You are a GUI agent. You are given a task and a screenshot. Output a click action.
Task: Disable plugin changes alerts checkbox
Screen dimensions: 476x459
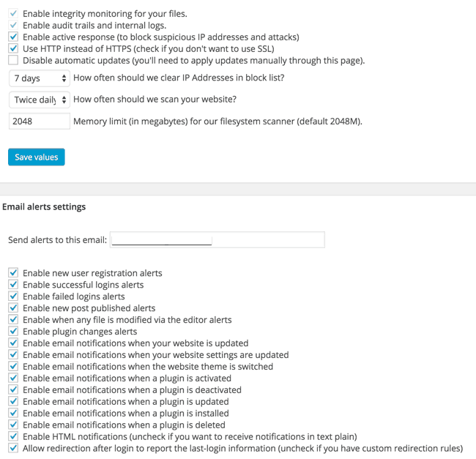point(13,332)
